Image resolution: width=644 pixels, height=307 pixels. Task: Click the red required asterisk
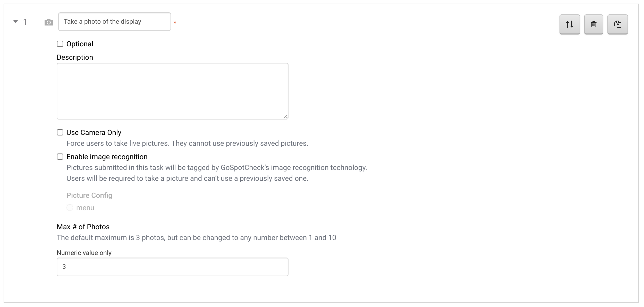point(175,23)
